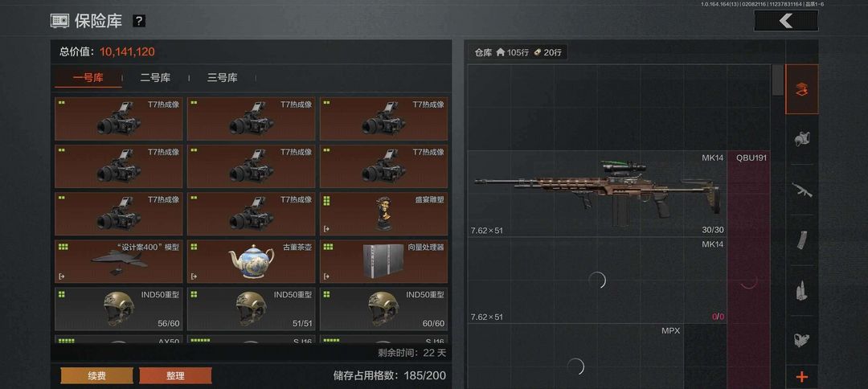The width and height of the screenshot is (868, 389).
Task: Select the 一号库 tab
Action: (x=88, y=78)
